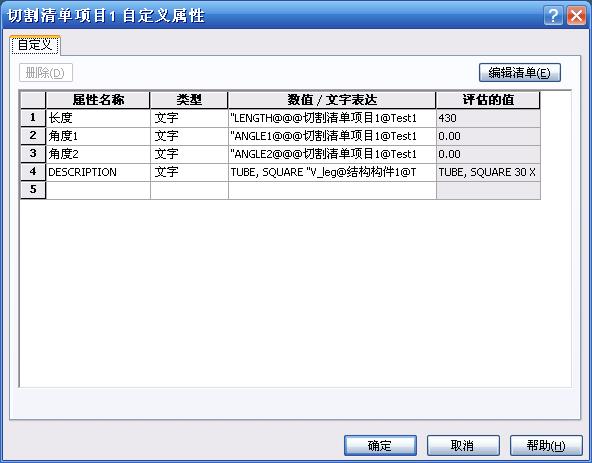Click evaluated 0.00 cell in 角度2 row
592x463 pixels.
(488, 154)
